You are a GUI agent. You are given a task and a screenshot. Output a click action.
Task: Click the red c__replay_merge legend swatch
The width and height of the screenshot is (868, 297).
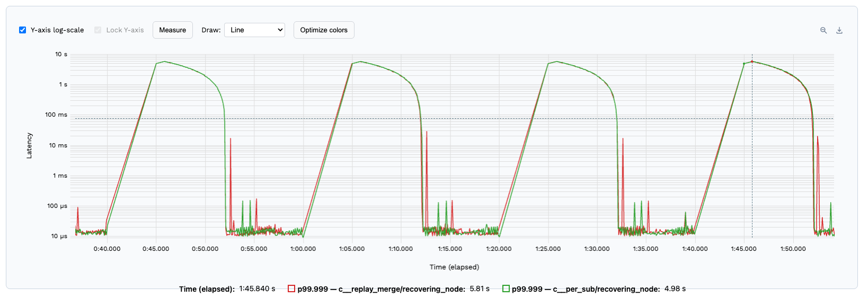[x=291, y=289]
